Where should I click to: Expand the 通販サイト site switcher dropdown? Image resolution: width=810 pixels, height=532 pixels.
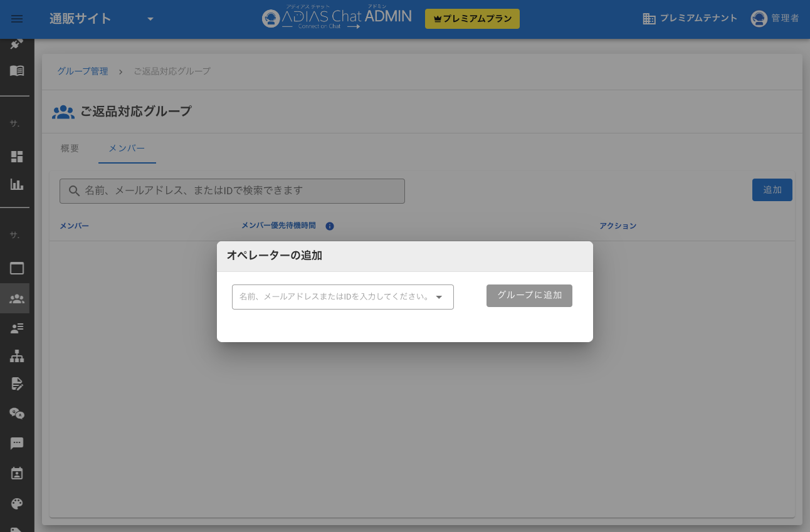(150, 19)
